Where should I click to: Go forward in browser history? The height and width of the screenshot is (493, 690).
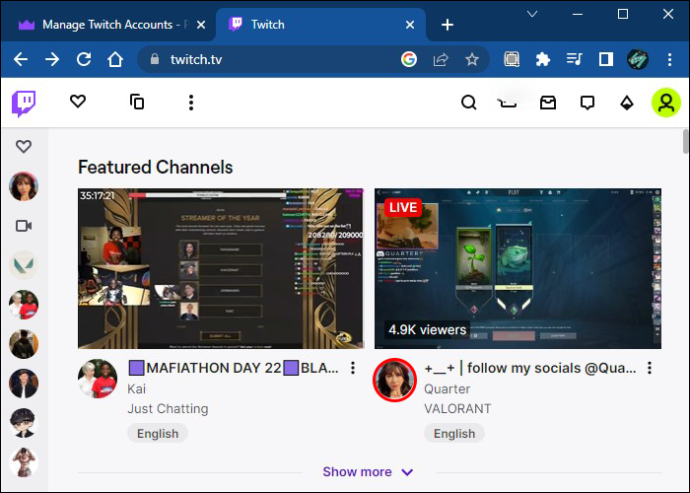pos(52,59)
